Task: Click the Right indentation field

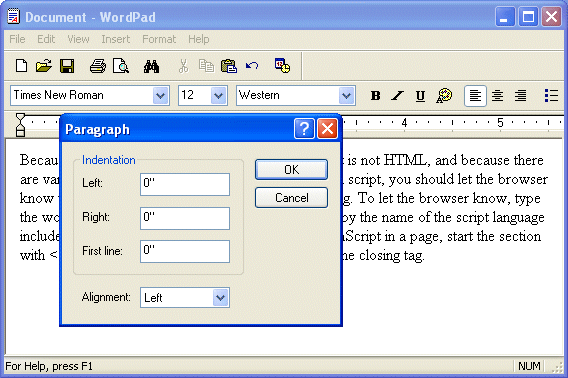Action: [185, 218]
